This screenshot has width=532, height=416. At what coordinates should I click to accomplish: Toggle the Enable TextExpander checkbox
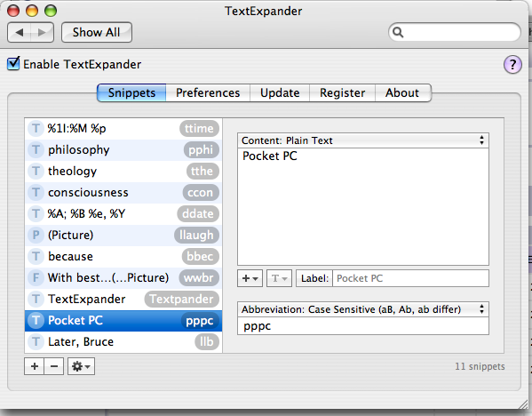click(13, 63)
